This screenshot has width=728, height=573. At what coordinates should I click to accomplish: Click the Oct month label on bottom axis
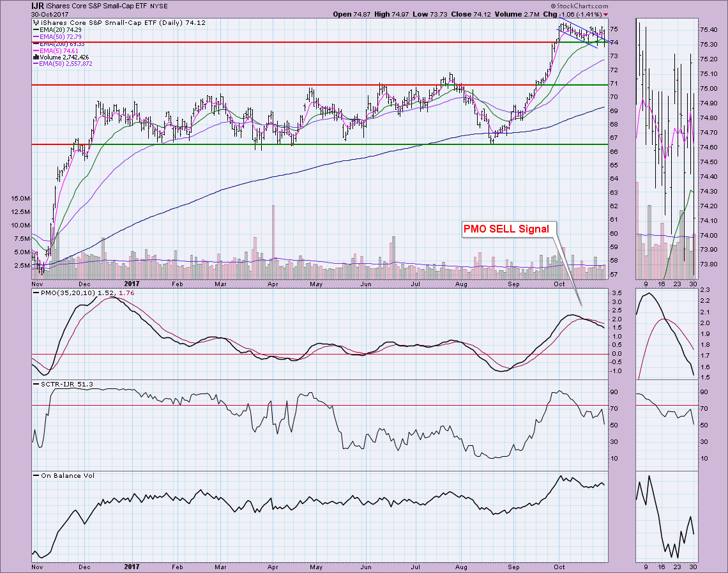pyautogui.click(x=559, y=566)
